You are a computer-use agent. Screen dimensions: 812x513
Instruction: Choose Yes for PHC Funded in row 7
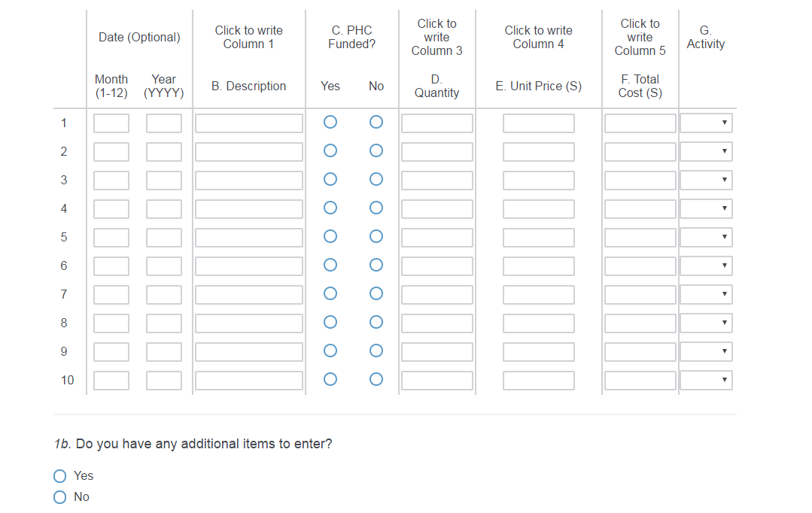[330, 293]
